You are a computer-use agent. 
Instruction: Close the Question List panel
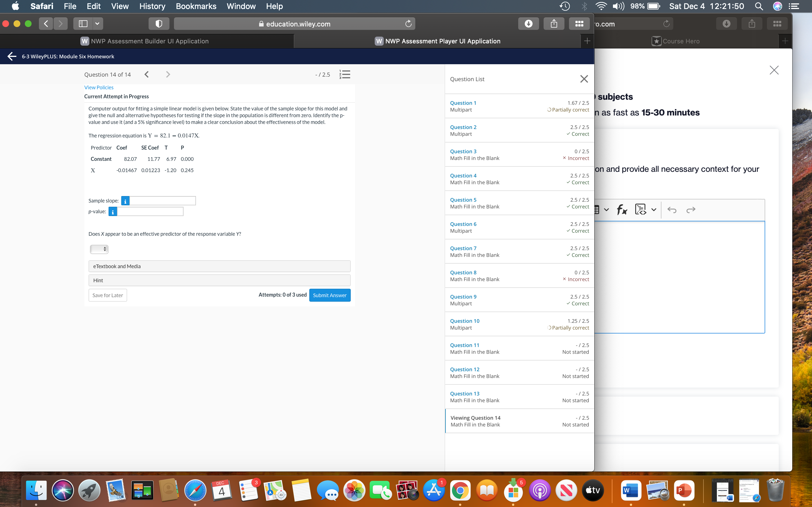(584, 79)
